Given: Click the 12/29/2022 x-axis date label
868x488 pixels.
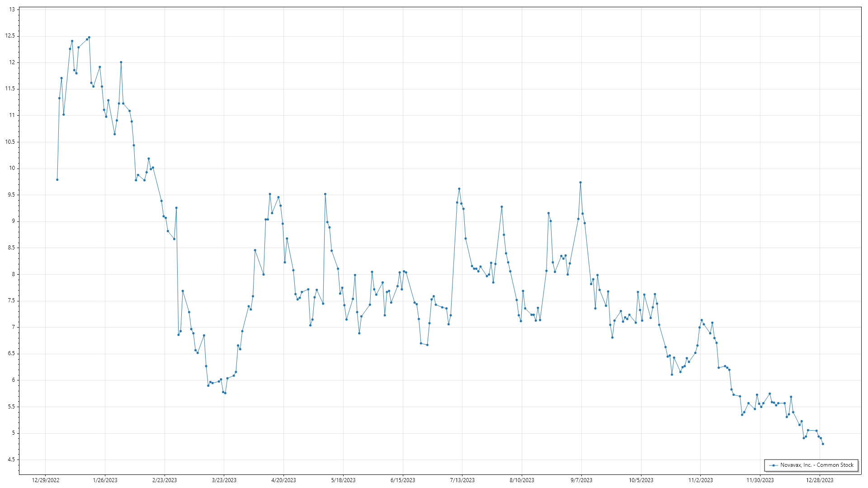Looking at the screenshot, I should [46, 480].
